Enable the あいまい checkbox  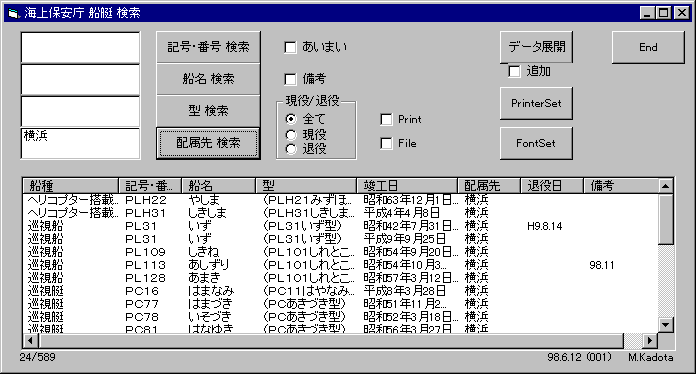coord(290,47)
